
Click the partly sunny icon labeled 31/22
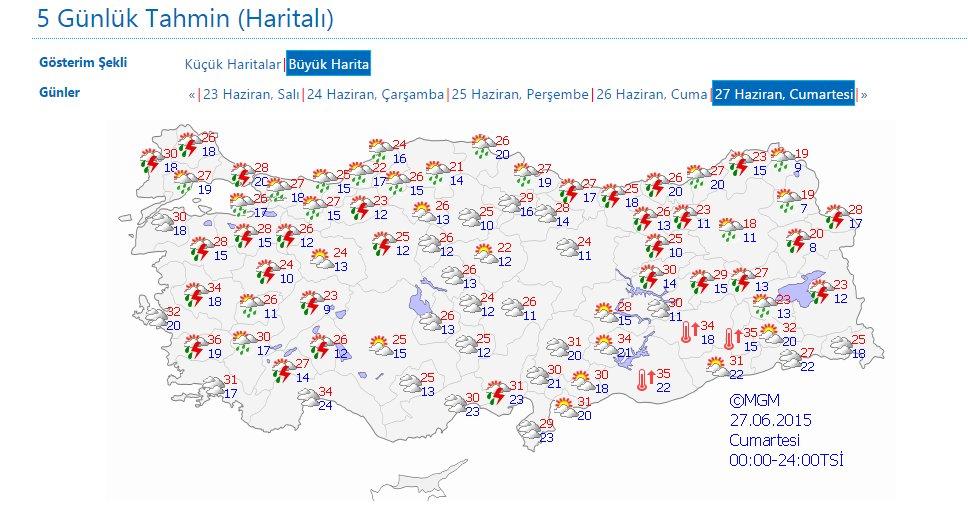tap(717, 367)
